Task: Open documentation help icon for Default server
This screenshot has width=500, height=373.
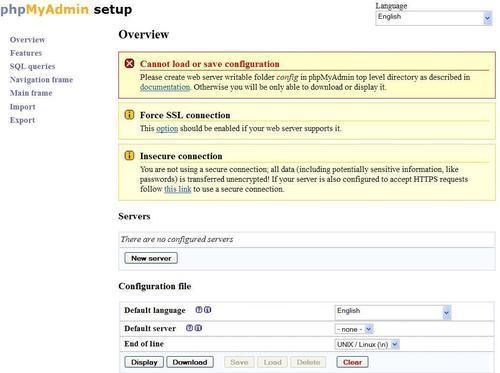Action: click(x=189, y=328)
